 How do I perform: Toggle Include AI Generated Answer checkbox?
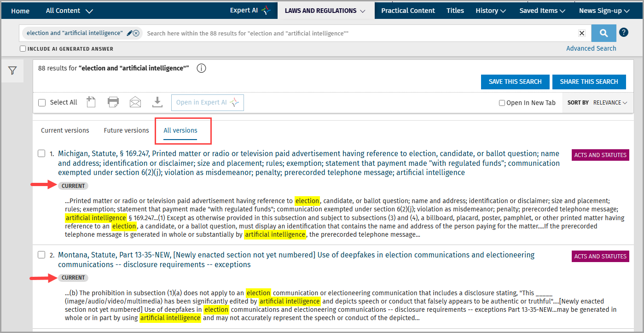click(x=23, y=49)
